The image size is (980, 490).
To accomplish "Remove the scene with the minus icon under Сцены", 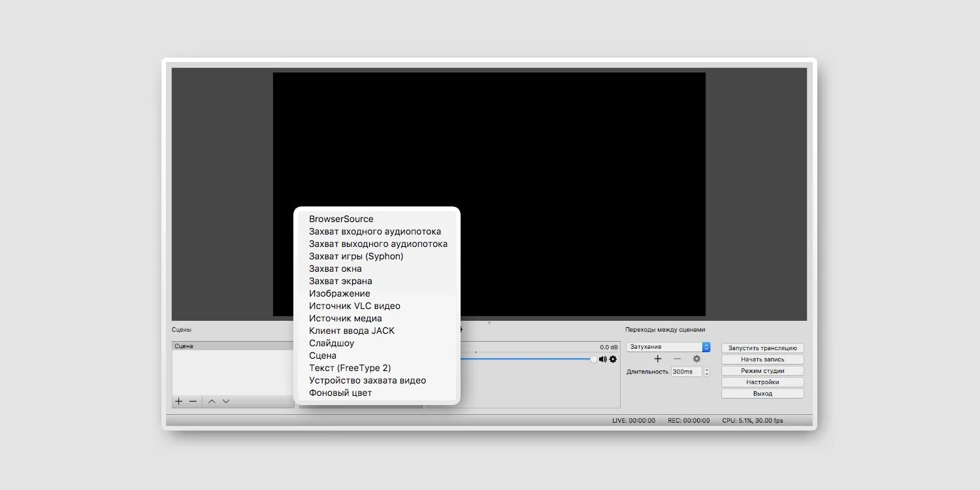I will 193,401.
